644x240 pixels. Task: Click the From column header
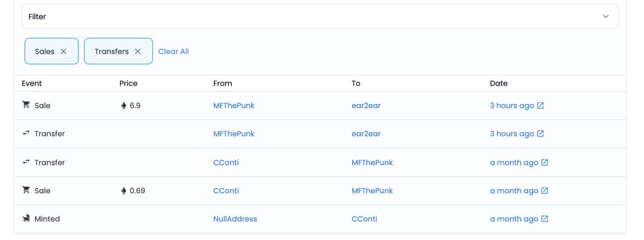[x=223, y=84]
